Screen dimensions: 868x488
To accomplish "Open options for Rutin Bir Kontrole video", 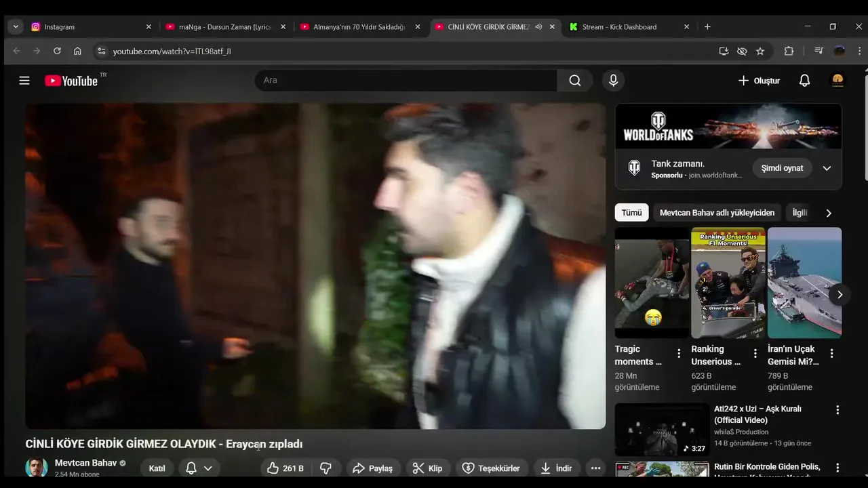I will (x=837, y=468).
